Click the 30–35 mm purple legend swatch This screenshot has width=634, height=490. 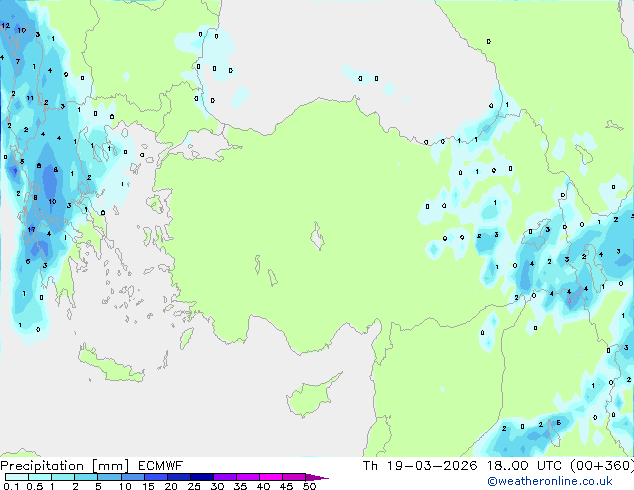(x=225, y=477)
